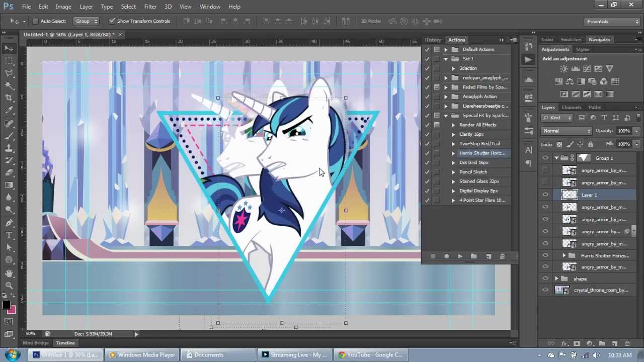Expand the Default Actions set
Screen dimensions: 644x362
pyautogui.click(x=446, y=49)
